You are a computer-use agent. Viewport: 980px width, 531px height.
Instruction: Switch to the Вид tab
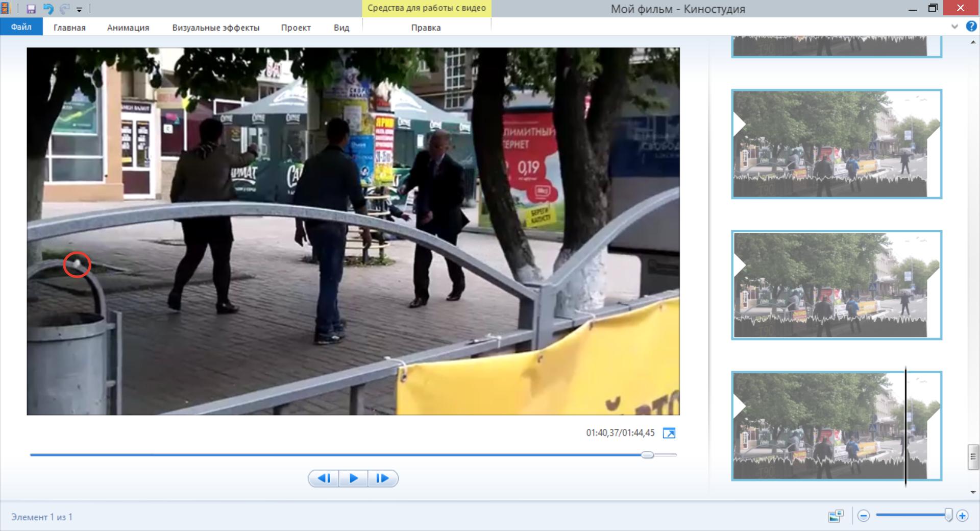pyautogui.click(x=341, y=28)
